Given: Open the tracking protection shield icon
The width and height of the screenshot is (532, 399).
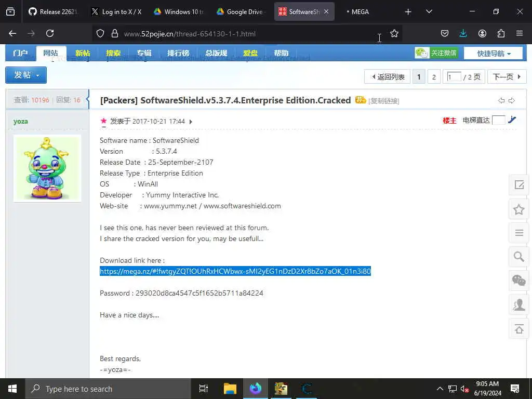Looking at the screenshot, I should point(100,33).
